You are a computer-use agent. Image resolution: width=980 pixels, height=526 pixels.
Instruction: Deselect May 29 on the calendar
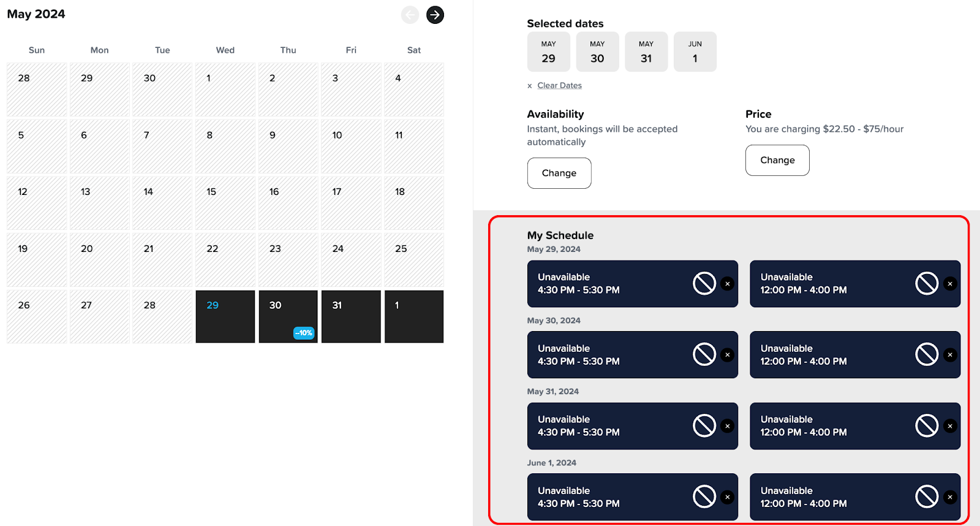coord(225,316)
